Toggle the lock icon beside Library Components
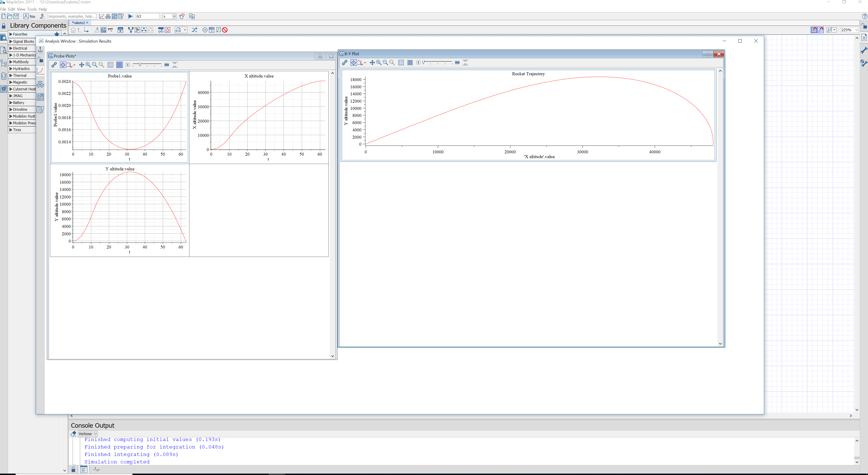868x475 pixels. click(4, 26)
